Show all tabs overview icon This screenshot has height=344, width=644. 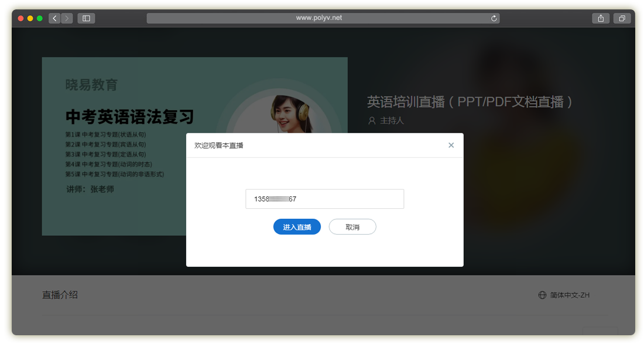tap(621, 18)
